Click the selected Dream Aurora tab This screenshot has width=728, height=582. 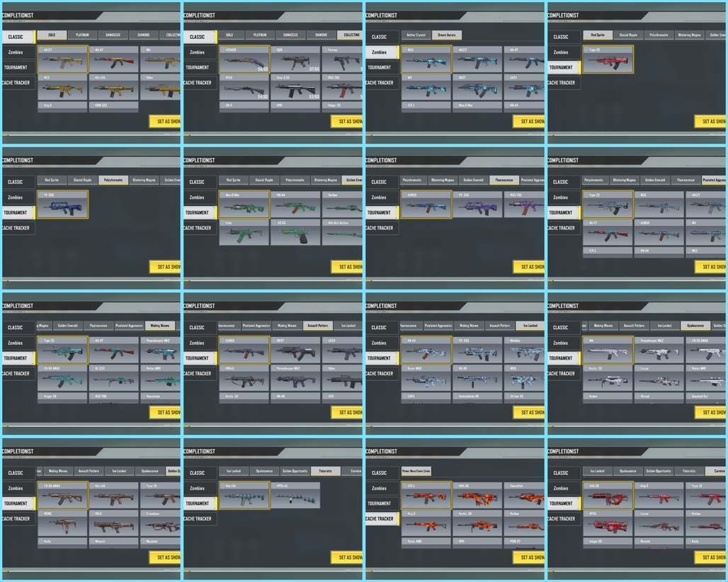click(447, 35)
